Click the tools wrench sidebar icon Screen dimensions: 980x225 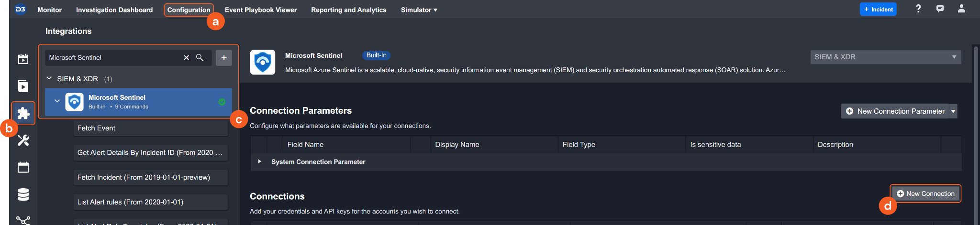click(23, 140)
